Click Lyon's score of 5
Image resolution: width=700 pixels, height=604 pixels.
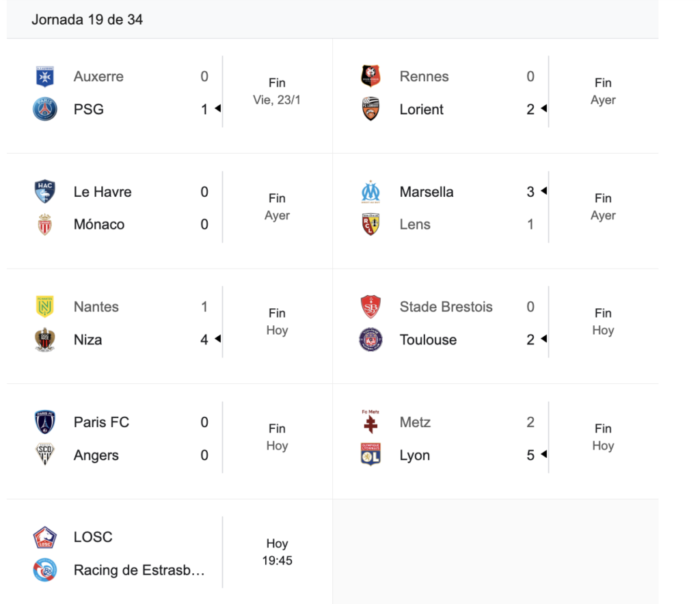click(x=530, y=455)
